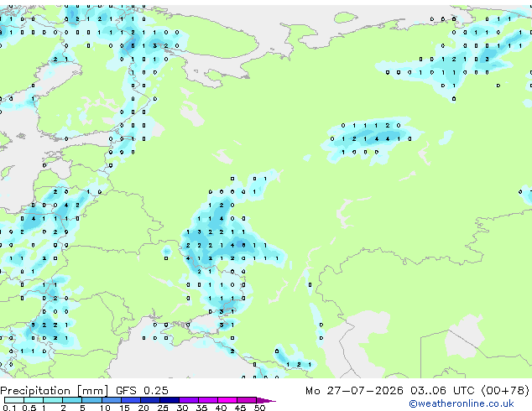The image size is (532, 411).
Task: Click the 20–25 mm legend color swatch
Action: click(x=150, y=400)
